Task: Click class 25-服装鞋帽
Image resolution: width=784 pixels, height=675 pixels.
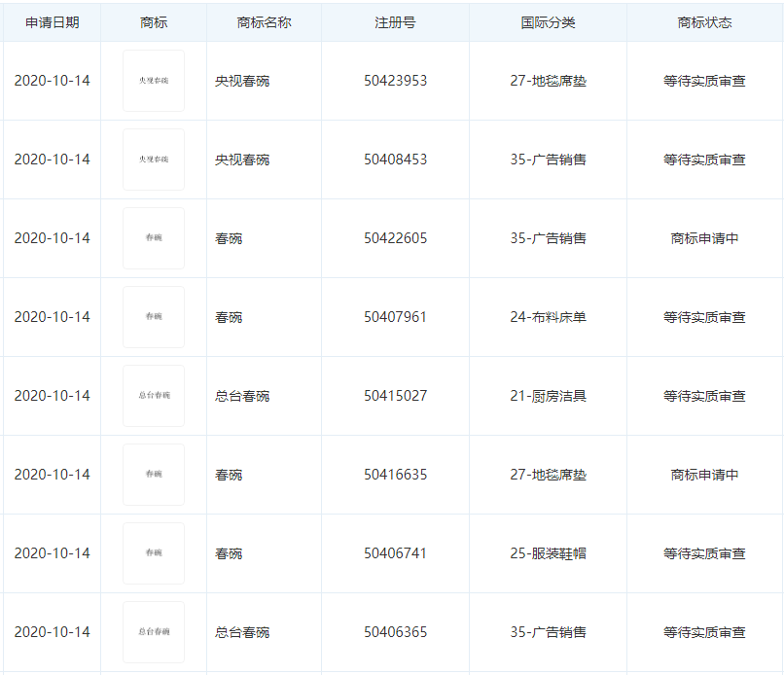Action: (548, 553)
